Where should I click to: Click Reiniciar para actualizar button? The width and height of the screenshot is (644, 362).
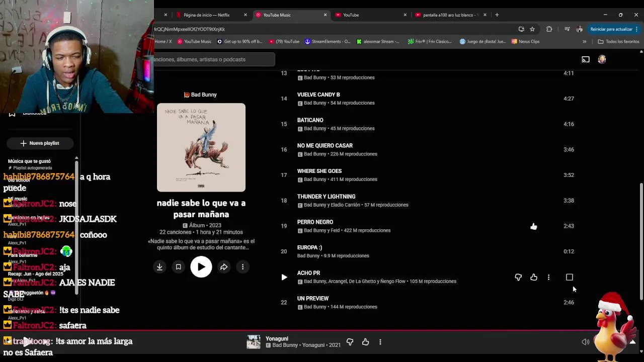coord(614,29)
